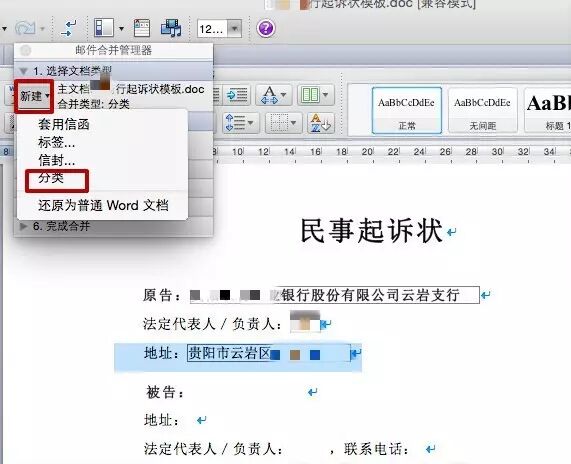The image size is (571, 464).
Task: Click the 法定代表人 line with 联系电话
Action: coord(276,449)
